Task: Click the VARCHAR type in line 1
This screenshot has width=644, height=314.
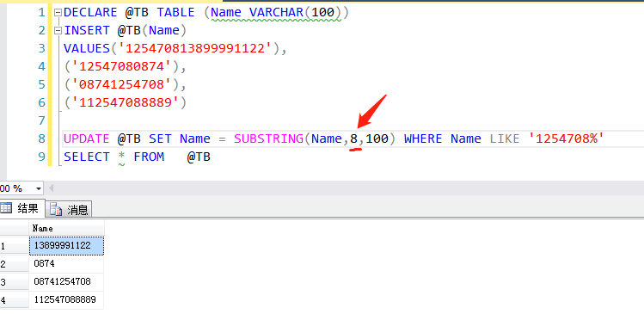Action: (276, 12)
